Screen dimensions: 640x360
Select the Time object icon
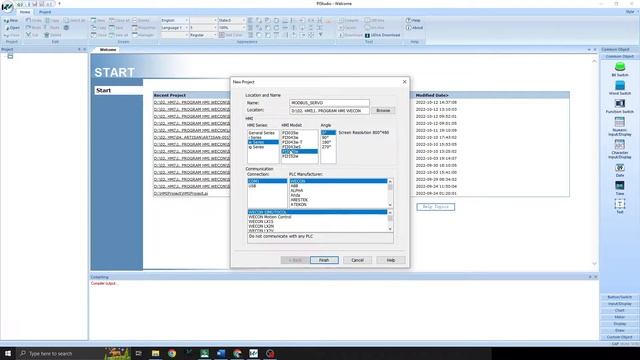[620, 185]
